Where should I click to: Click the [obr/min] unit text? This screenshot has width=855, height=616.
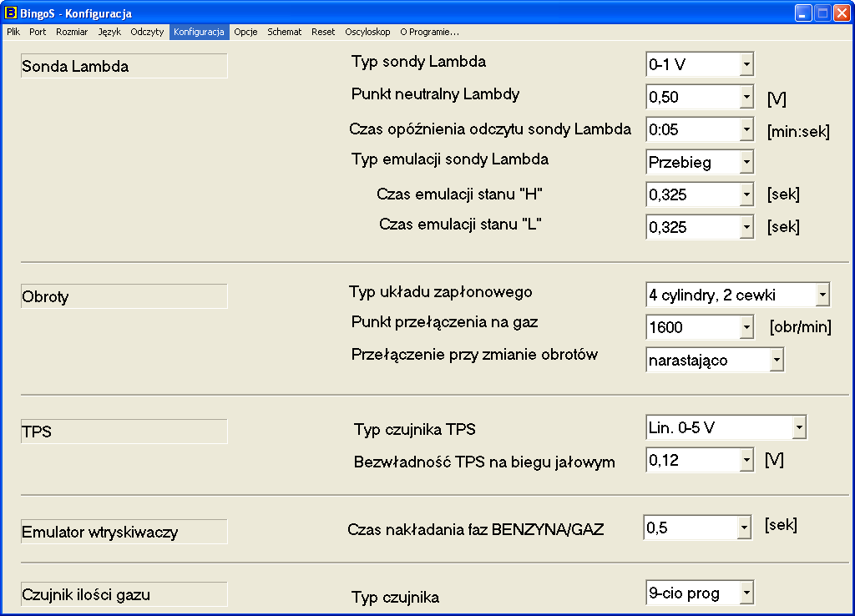pos(801,327)
